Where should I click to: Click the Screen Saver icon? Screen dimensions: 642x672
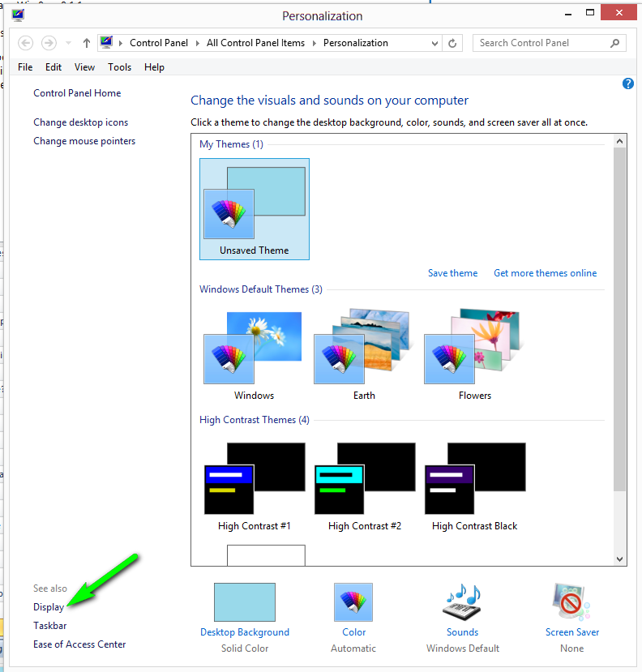click(571, 601)
